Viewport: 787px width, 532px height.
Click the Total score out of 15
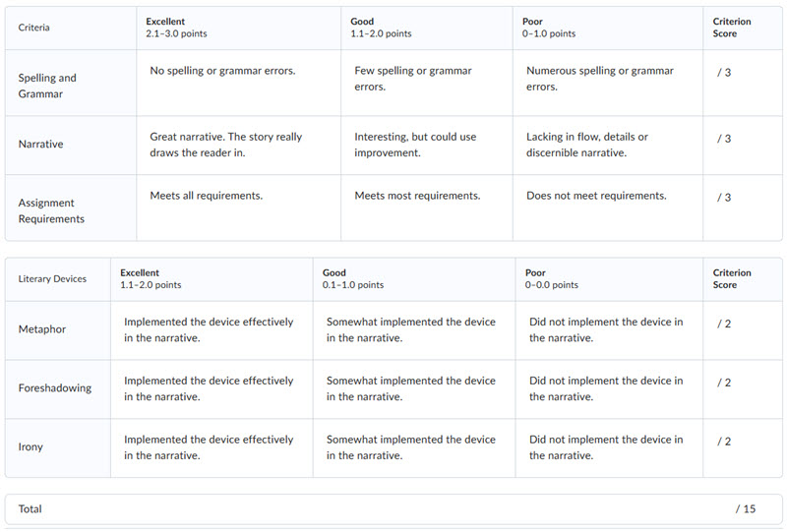745,509
